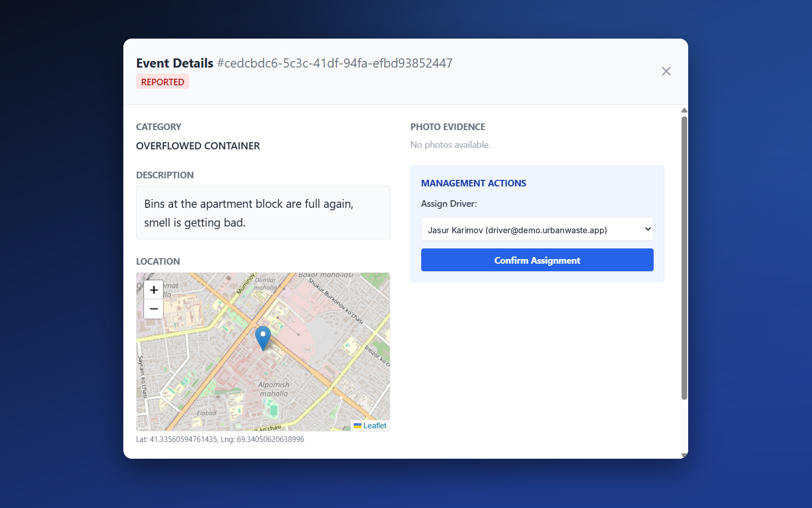Click the 'Assign Driver:' label
Viewport: 812px width, 508px height.
click(449, 204)
